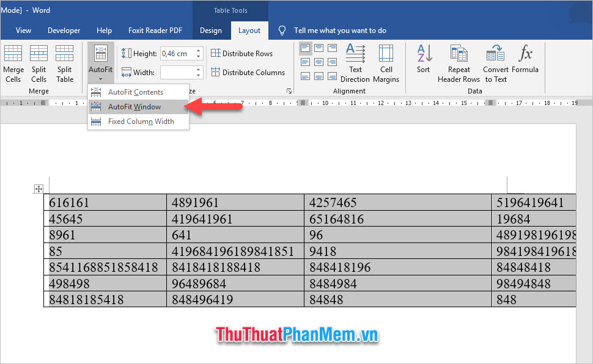Click Distribute Rows button
Screen dimensions: 593x364
[241, 54]
